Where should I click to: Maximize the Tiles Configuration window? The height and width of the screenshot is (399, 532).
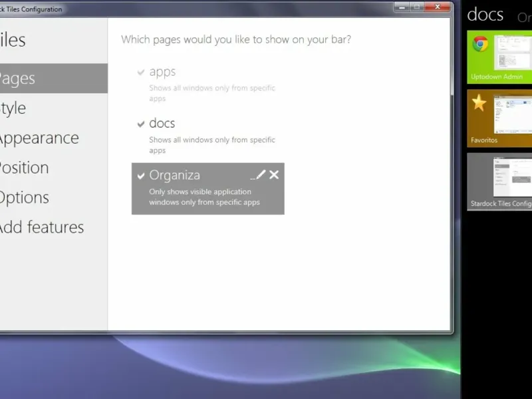pos(417,7)
